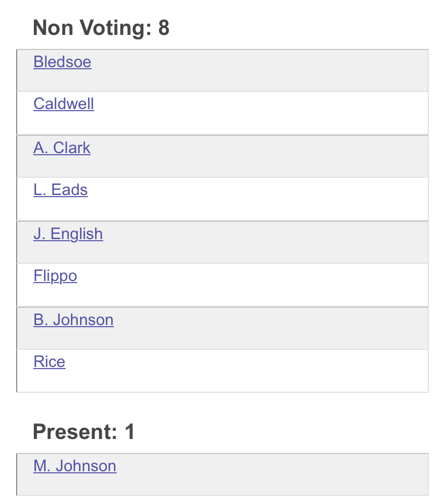Click empty space in J. English row
The width and height of the screenshot is (445, 504).
coord(269,242)
